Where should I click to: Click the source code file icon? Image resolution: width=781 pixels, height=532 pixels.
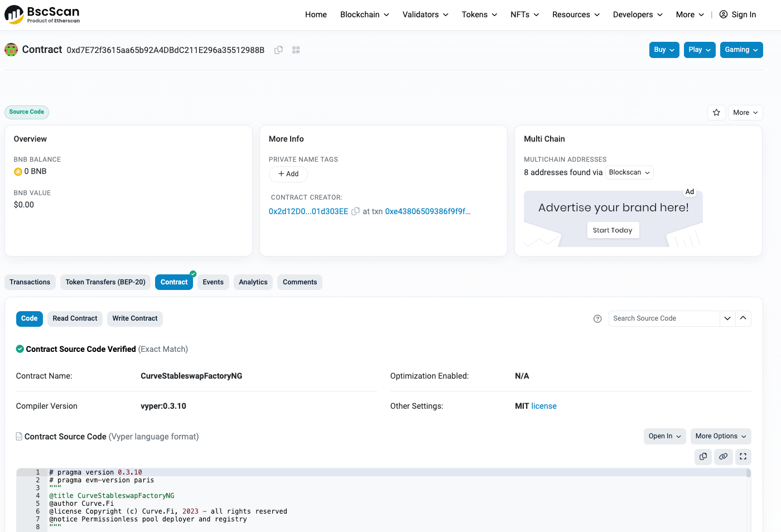click(19, 437)
